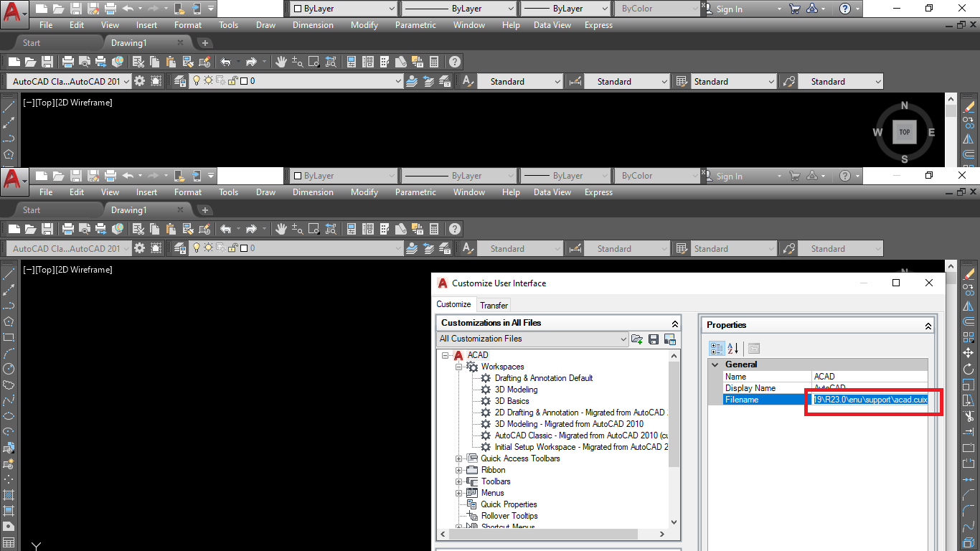The width and height of the screenshot is (980, 551).
Task: Select Trim scissors tool in lower window's Modify toolbar
Action: coord(969,415)
